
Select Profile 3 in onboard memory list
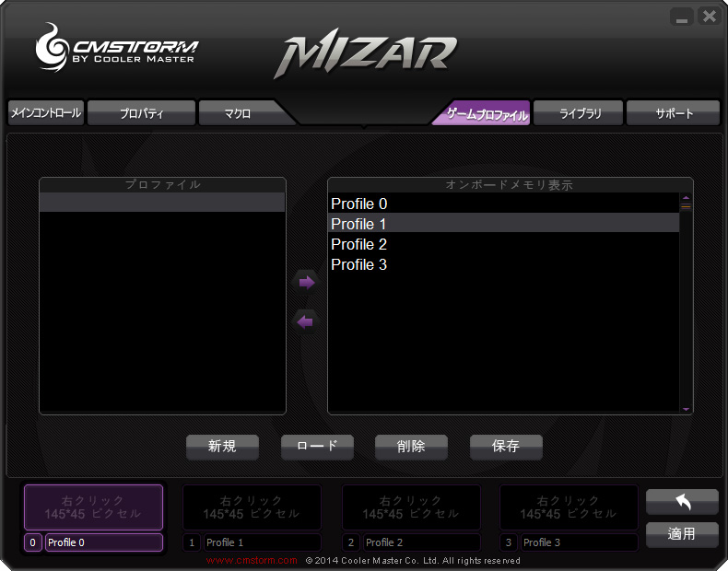pos(503,264)
